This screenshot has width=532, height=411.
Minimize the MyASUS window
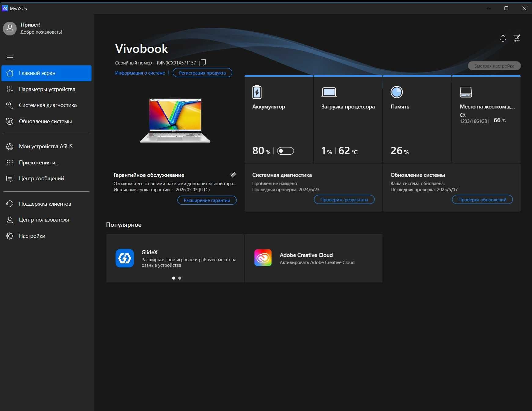pyautogui.click(x=489, y=8)
